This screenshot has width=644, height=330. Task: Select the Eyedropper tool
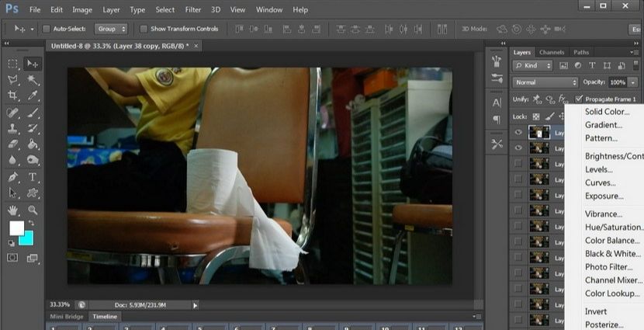click(33, 96)
